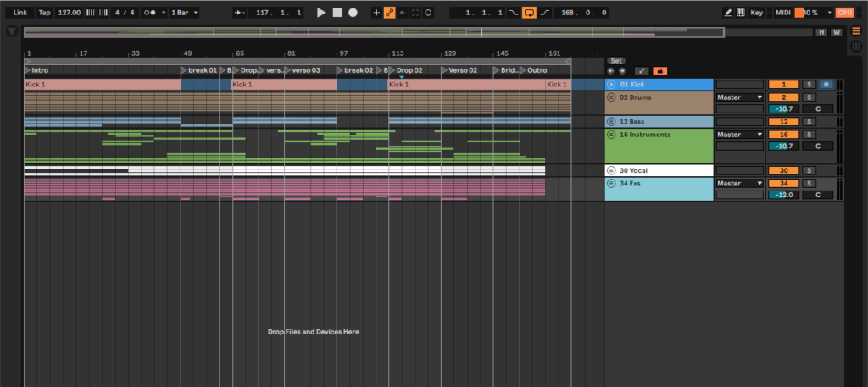Toggle the Lock Envelopes button
This screenshot has width=868, height=387.
[659, 70]
